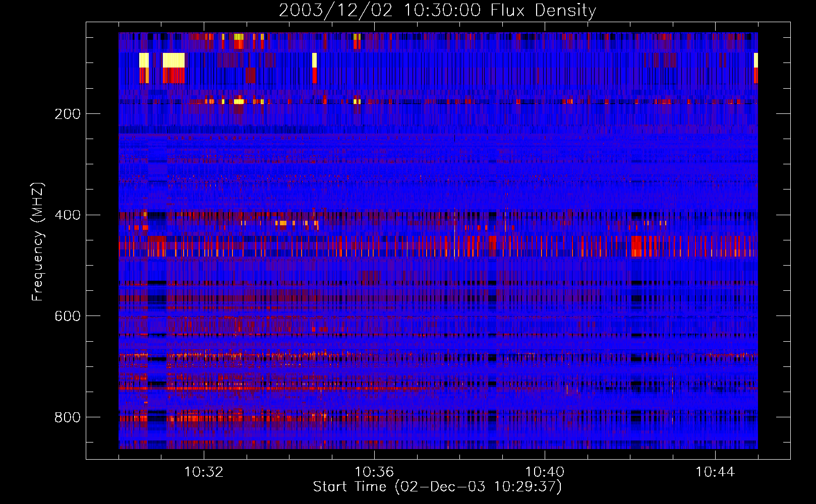Click the "Start Time (02-Dec-03 10:29:37)" label

pos(437,487)
